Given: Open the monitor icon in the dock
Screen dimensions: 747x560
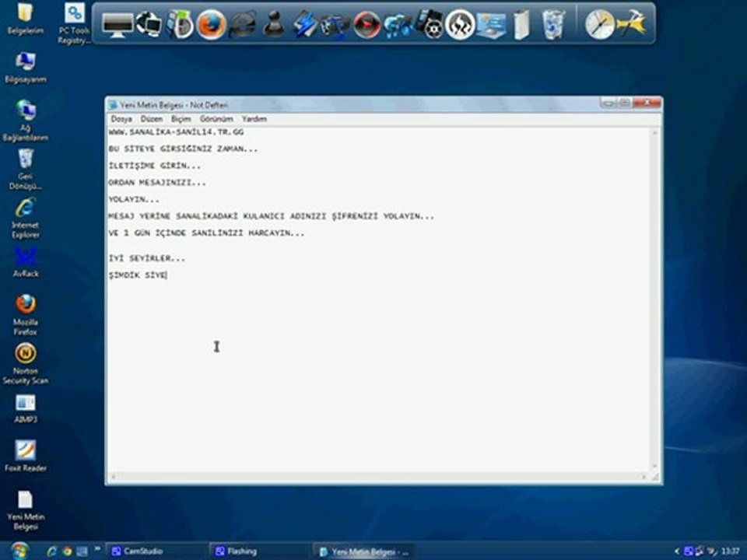Looking at the screenshot, I should (x=117, y=24).
